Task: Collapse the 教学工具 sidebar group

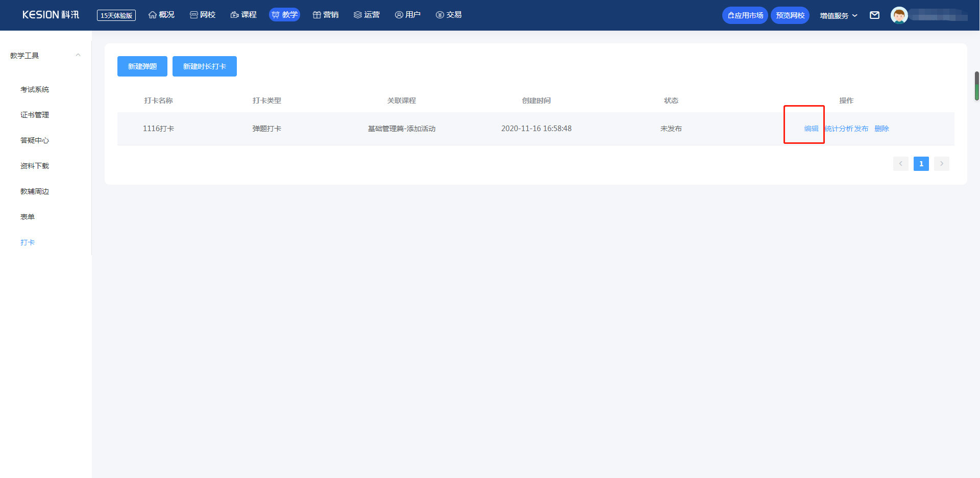Action: click(78, 55)
